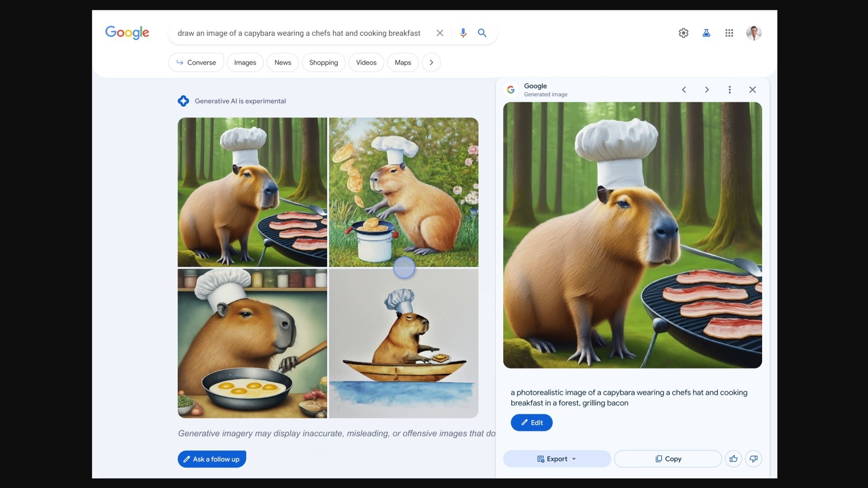Click the search magnifying glass icon
The image size is (868, 488).
pos(482,33)
